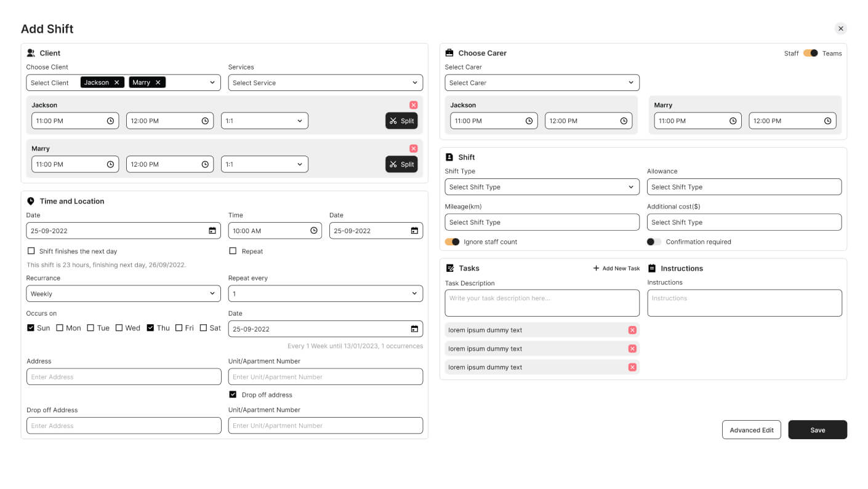Image resolution: width=868 pixels, height=489 pixels.
Task: Click the Drop off Address field
Action: (x=124, y=425)
